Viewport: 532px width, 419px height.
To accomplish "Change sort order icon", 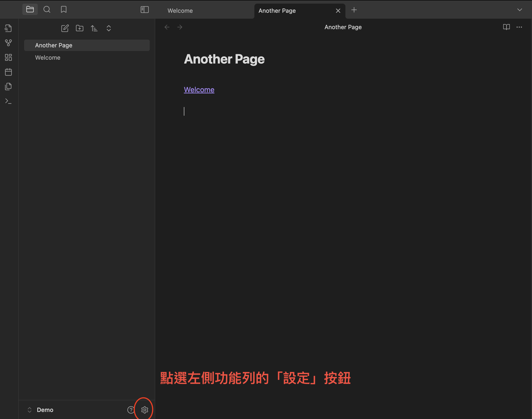I will 94,28.
